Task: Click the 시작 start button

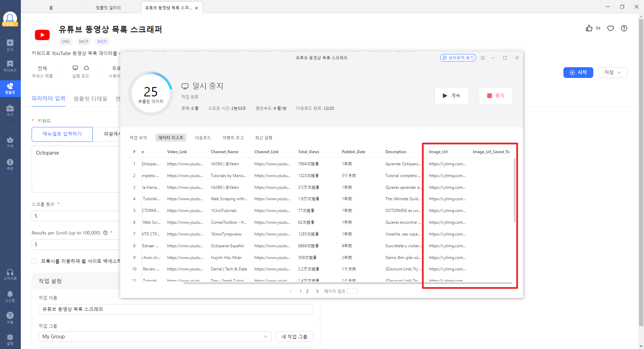Action: (x=578, y=73)
